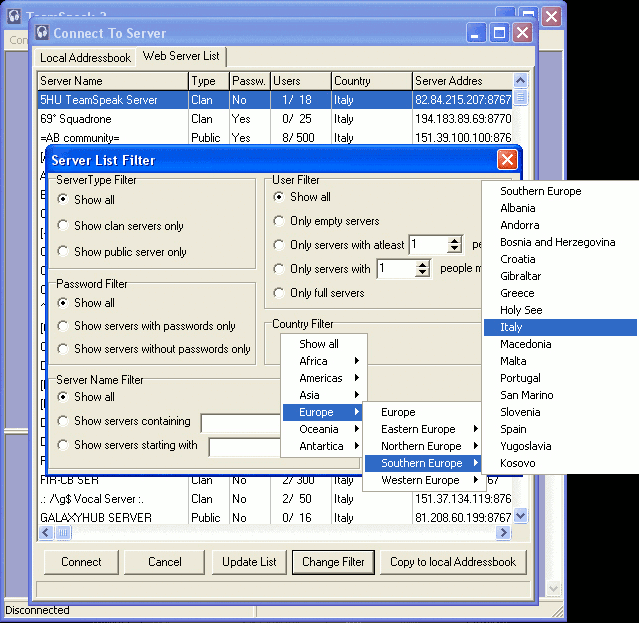The image size is (639, 623).
Task: Expand Southern Europe submenu
Action: (423, 463)
